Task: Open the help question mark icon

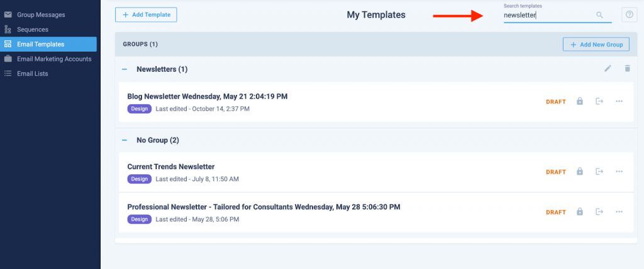Action: (x=629, y=15)
